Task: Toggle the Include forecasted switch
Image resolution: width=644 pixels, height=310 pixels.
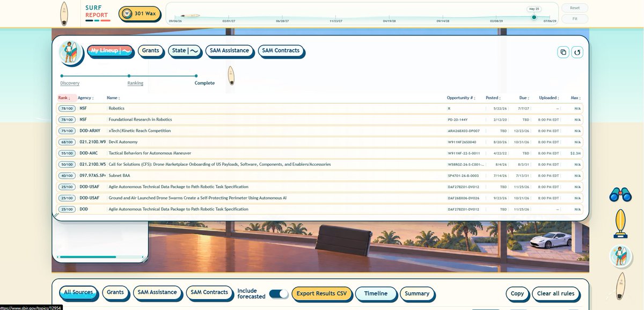Action: pos(279,293)
